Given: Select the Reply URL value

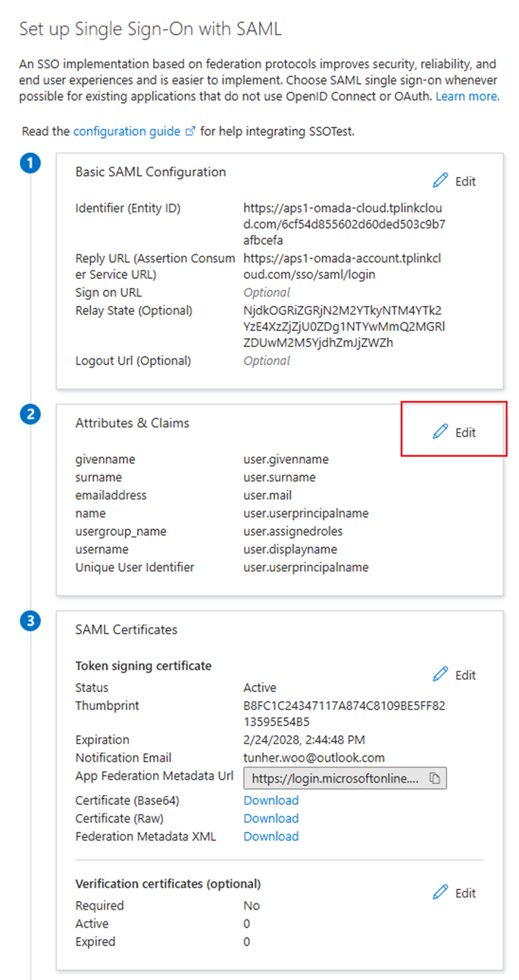Looking at the screenshot, I should [342, 267].
